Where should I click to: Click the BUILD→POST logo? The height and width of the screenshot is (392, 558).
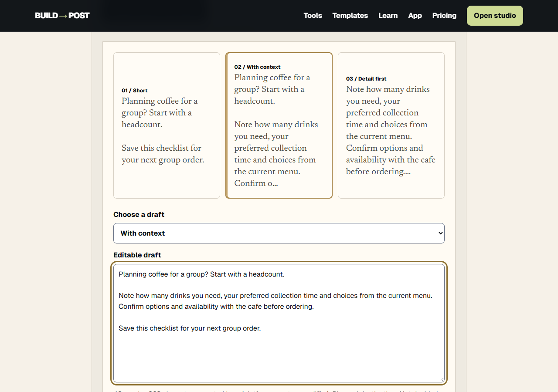[62, 16]
